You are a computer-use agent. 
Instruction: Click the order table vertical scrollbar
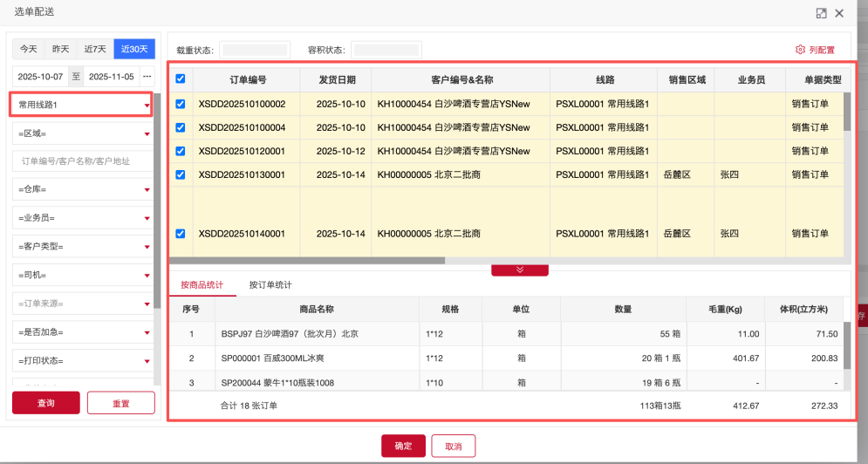click(x=847, y=113)
